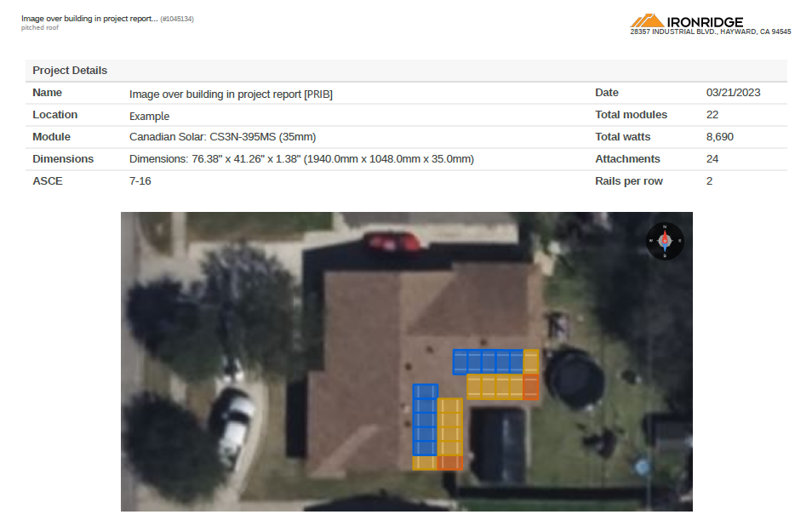Click the orange module in the upper array

tap(530, 387)
